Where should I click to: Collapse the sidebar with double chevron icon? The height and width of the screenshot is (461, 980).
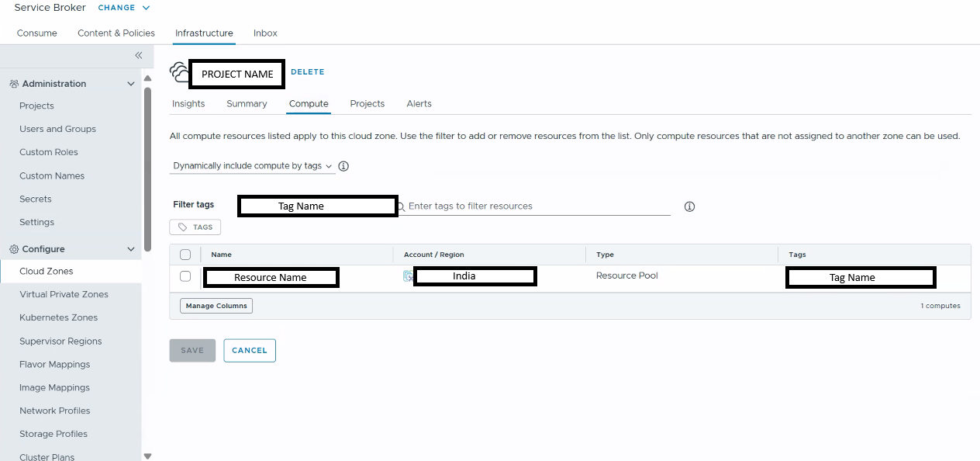[139, 55]
